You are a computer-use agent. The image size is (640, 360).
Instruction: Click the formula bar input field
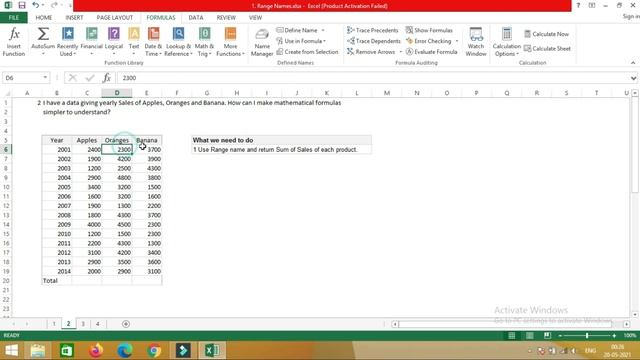pyautogui.click(x=373, y=78)
